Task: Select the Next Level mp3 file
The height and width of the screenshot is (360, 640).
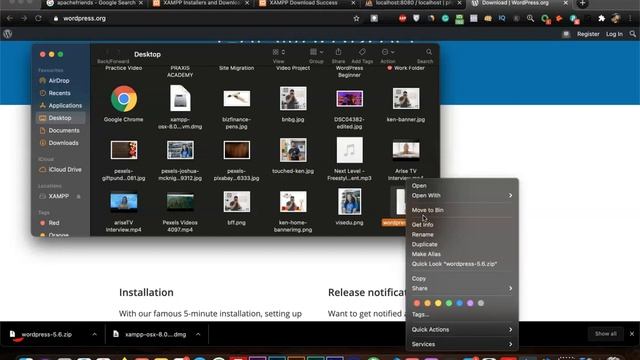Action: tap(349, 150)
